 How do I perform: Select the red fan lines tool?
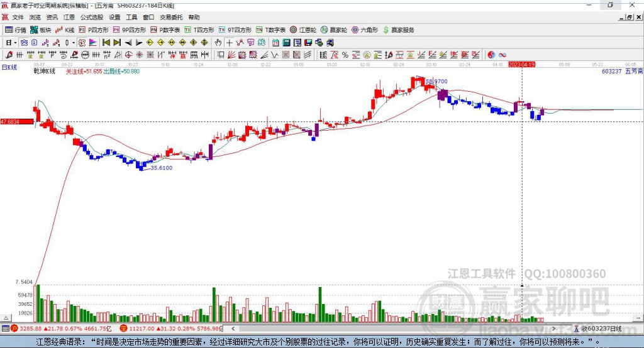point(231,55)
